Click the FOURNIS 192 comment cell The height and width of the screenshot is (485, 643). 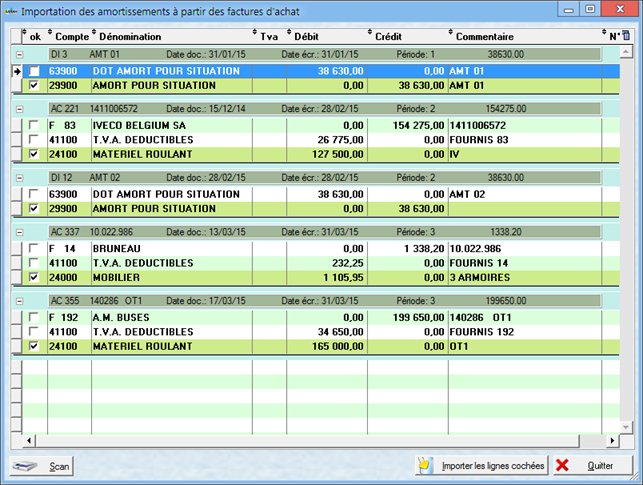tap(525, 332)
